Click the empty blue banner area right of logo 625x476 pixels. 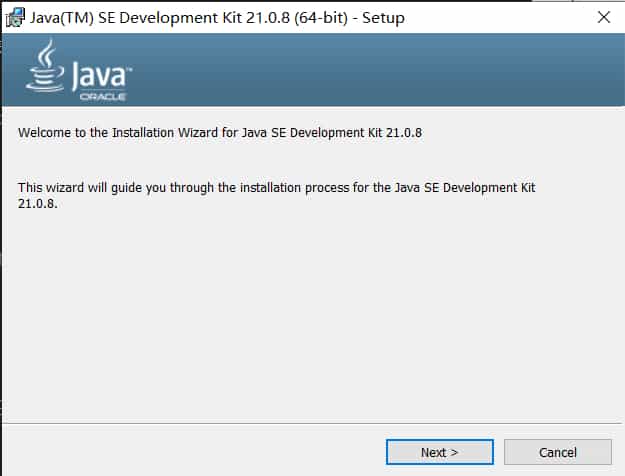pos(400,71)
